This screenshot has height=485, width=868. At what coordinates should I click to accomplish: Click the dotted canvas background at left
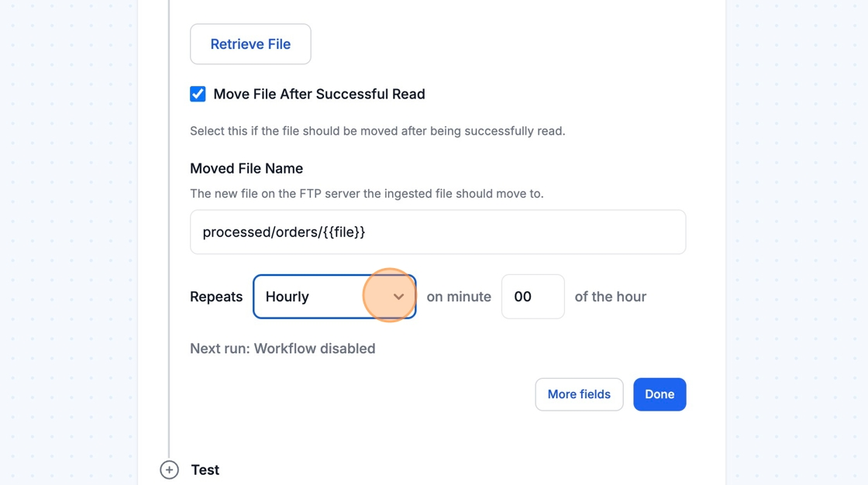68,232
